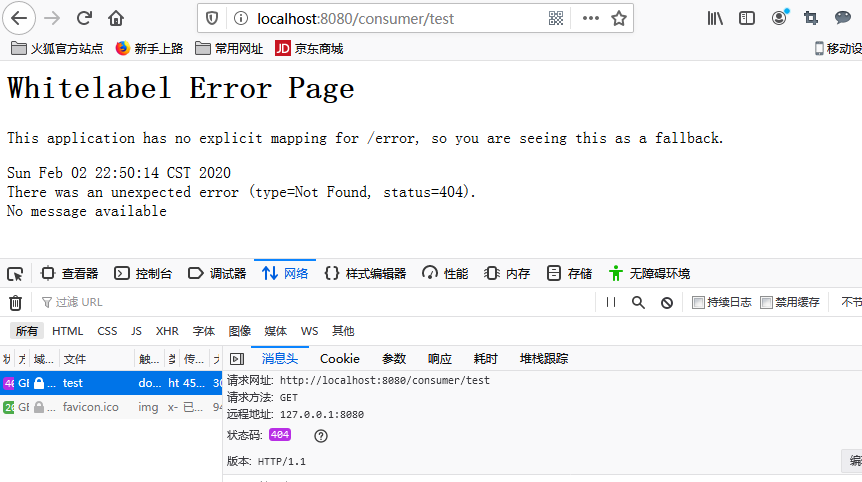
Task: Click the tracking protection shield icon
Action: pos(212,18)
